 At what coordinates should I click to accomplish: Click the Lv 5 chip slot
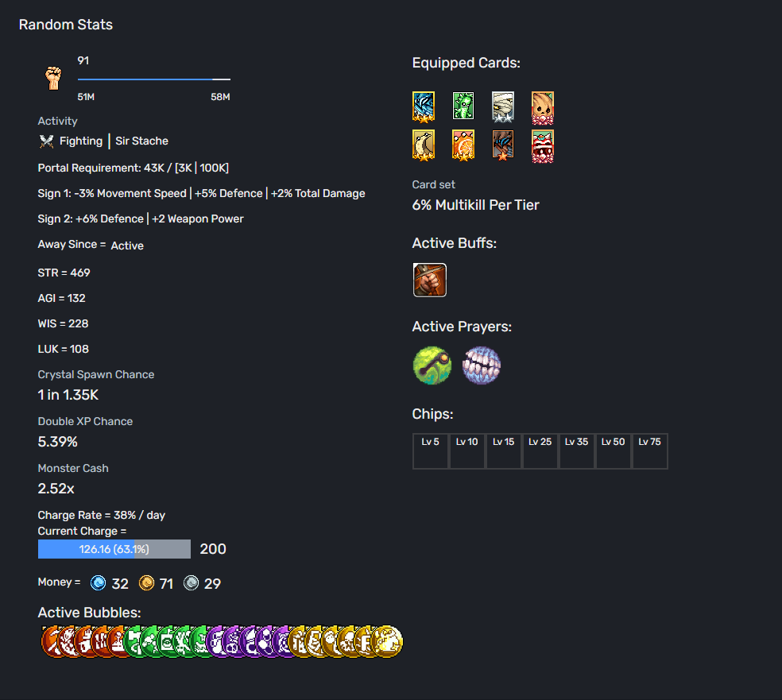430,451
